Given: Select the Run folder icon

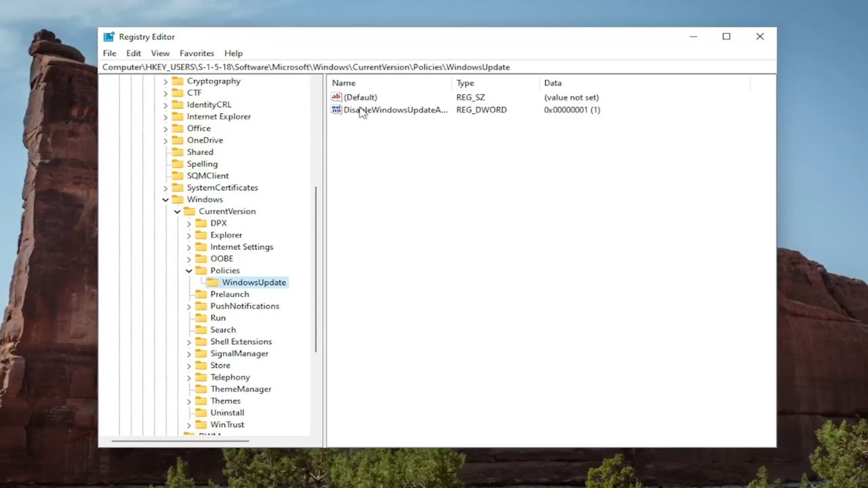Looking at the screenshot, I should [201, 319].
